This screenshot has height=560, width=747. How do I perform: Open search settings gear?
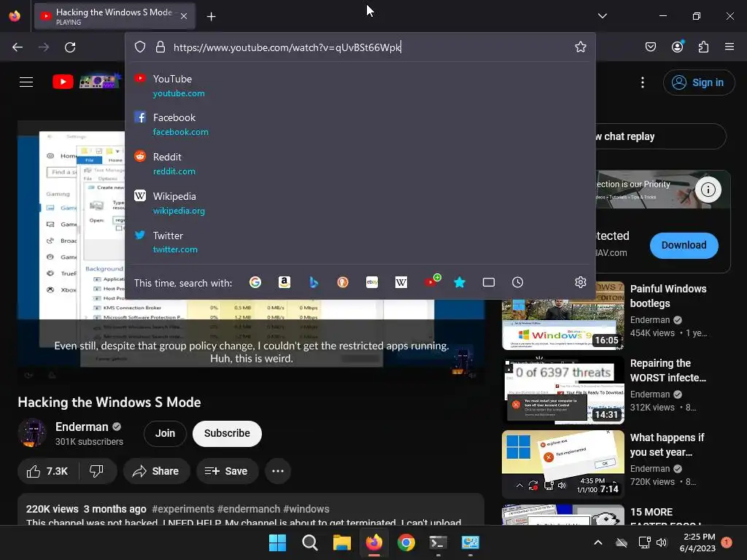point(580,282)
